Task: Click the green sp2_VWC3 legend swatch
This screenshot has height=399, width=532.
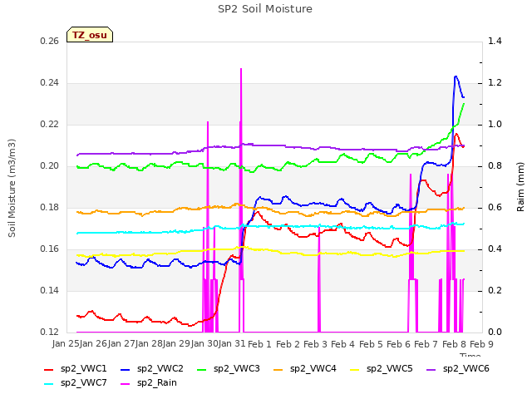Action: pyautogui.click(x=201, y=369)
